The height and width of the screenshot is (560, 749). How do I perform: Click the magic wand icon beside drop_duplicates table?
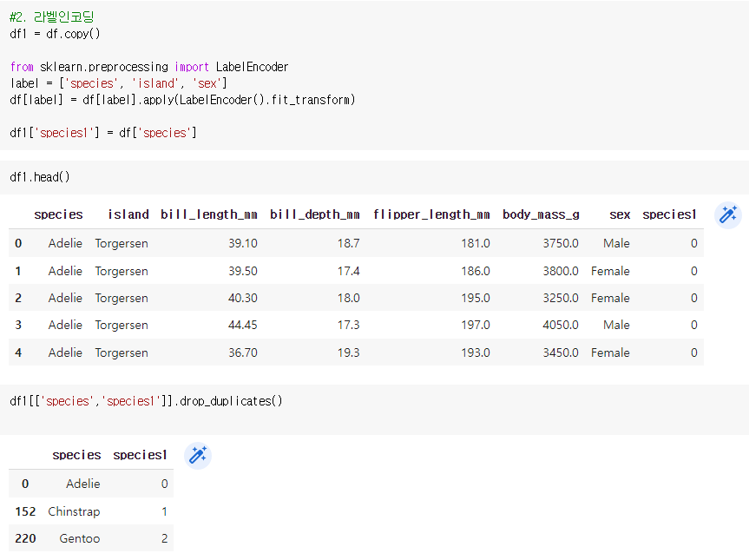pos(198,455)
